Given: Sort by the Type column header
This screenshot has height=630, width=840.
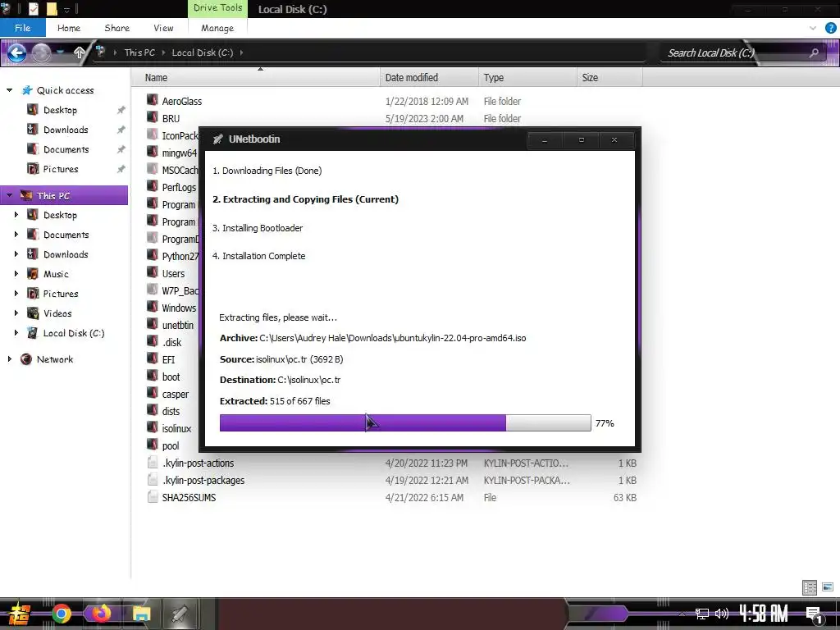Looking at the screenshot, I should click(527, 77).
